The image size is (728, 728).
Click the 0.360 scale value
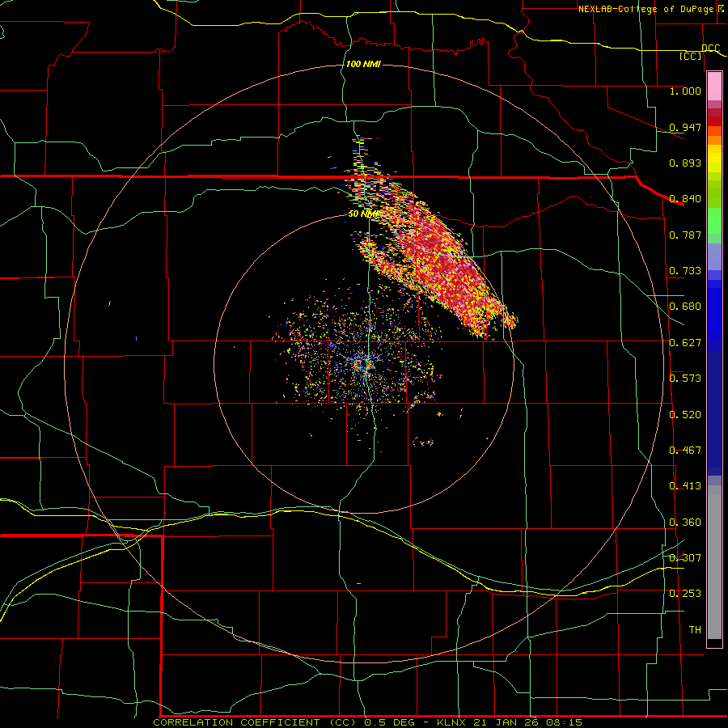coord(685,523)
